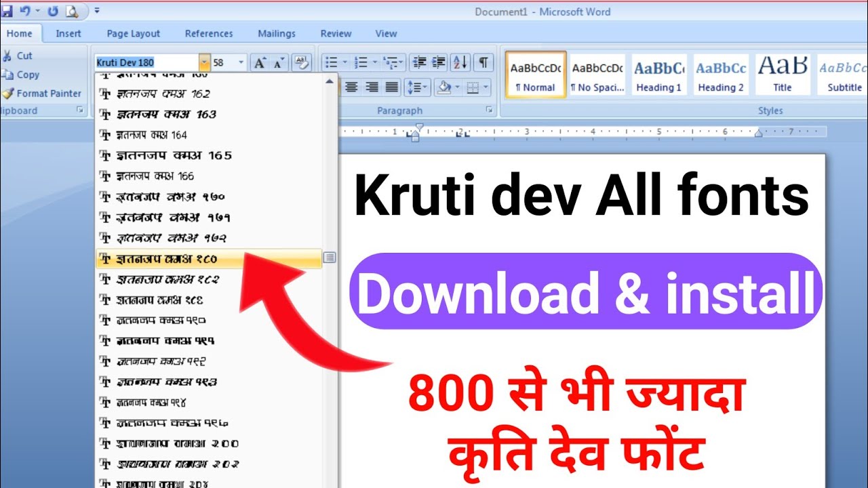
Task: Toggle Justify alignment
Action: click(x=392, y=87)
